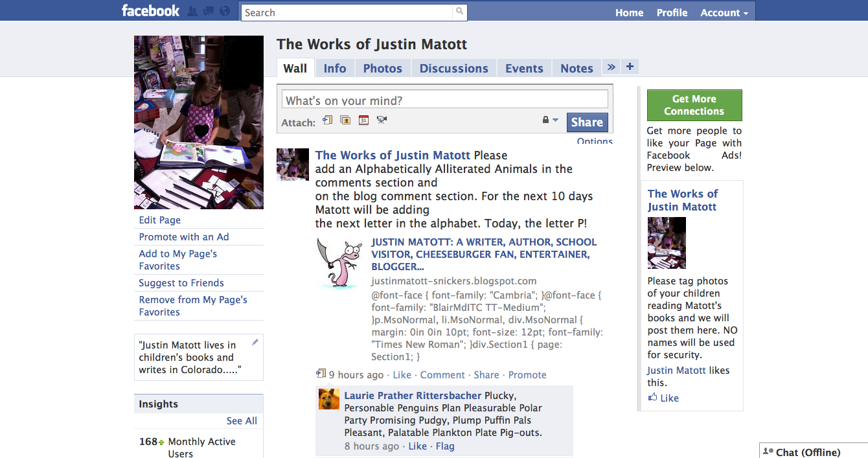Like the Matott post
The height and width of the screenshot is (458, 868).
pyautogui.click(x=402, y=375)
